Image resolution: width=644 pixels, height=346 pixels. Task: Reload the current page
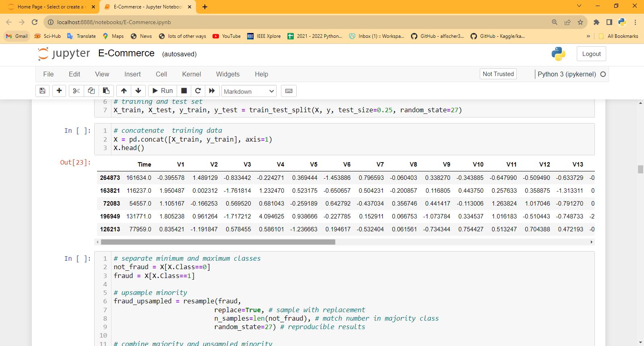[x=35, y=22]
